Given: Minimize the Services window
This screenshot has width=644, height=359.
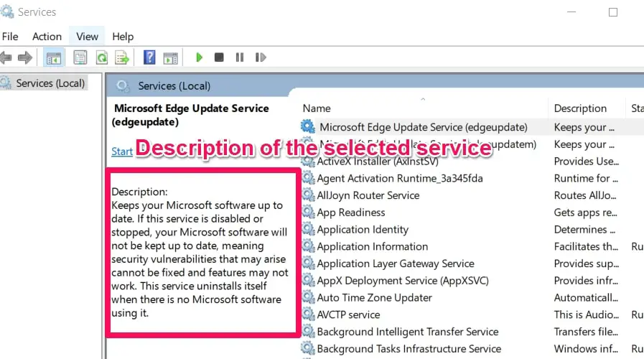Looking at the screenshot, I should pyautogui.click(x=571, y=12).
